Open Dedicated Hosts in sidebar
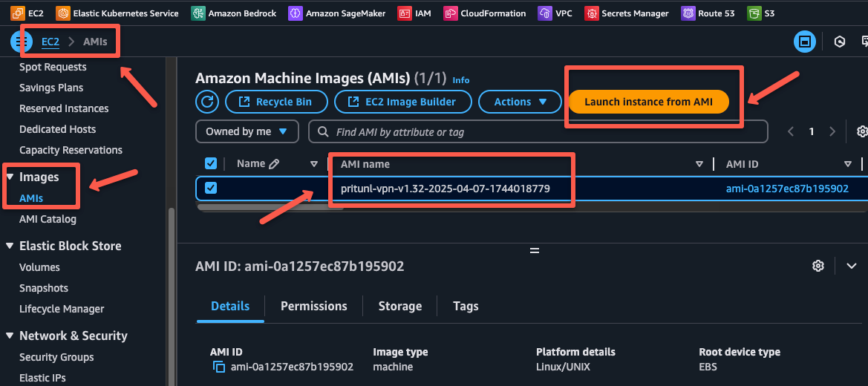Viewport: 868px width, 386px height. click(x=58, y=129)
